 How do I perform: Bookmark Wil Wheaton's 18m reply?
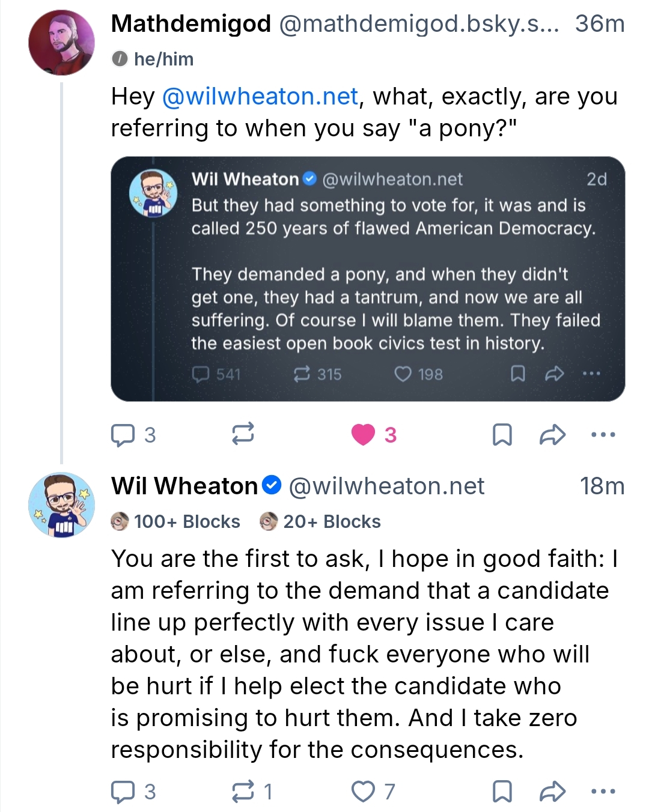pyautogui.click(x=502, y=792)
